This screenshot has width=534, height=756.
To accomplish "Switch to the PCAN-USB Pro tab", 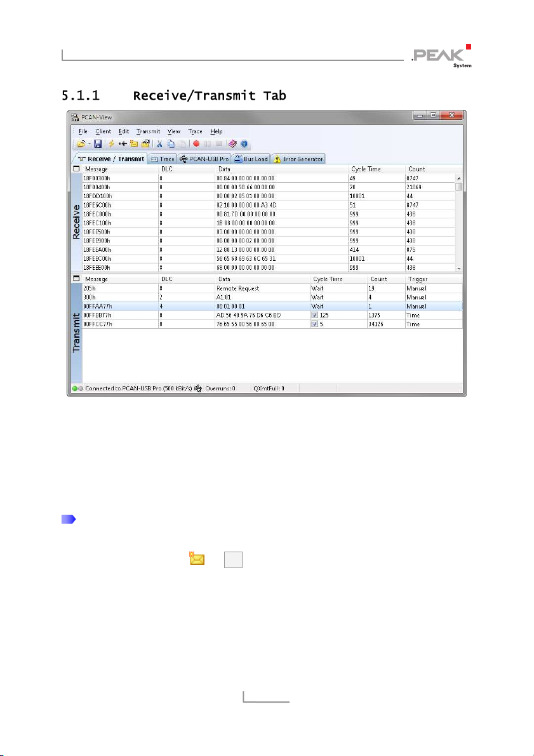I will 204,159.
